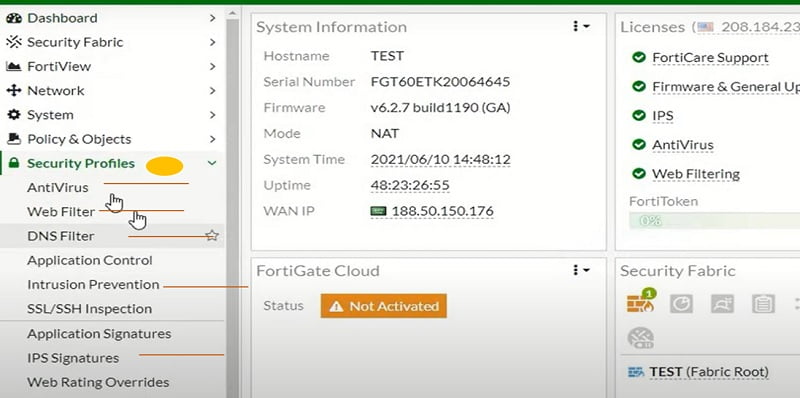
Task: Click the Security Fabric firewall icon with badge
Action: pyautogui.click(x=641, y=302)
